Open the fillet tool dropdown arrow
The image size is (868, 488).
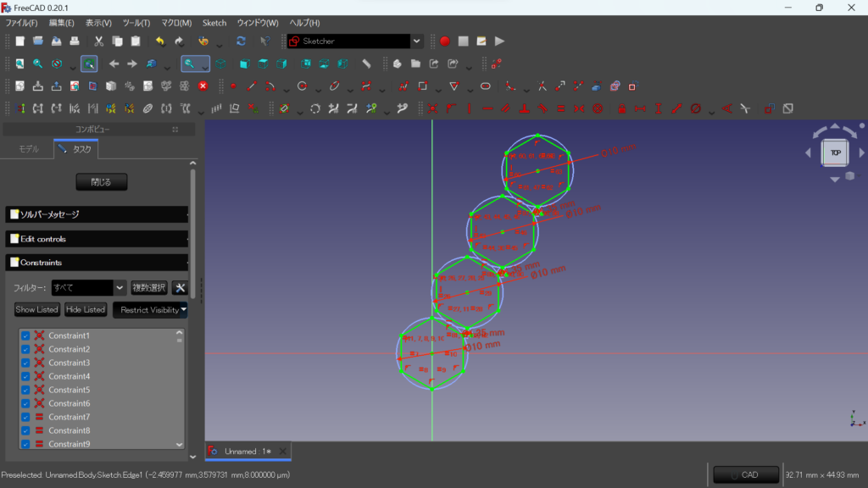point(526,88)
